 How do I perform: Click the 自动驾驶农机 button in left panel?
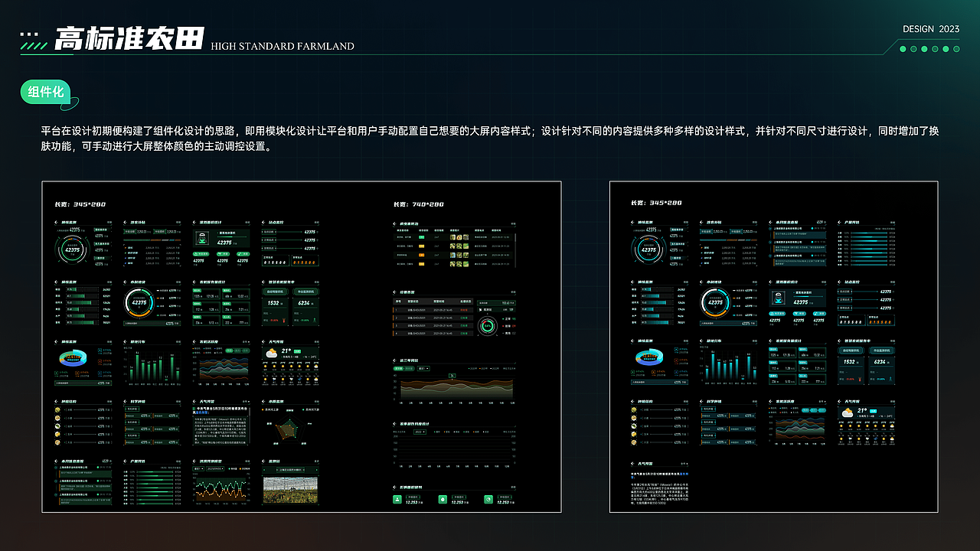(275, 292)
